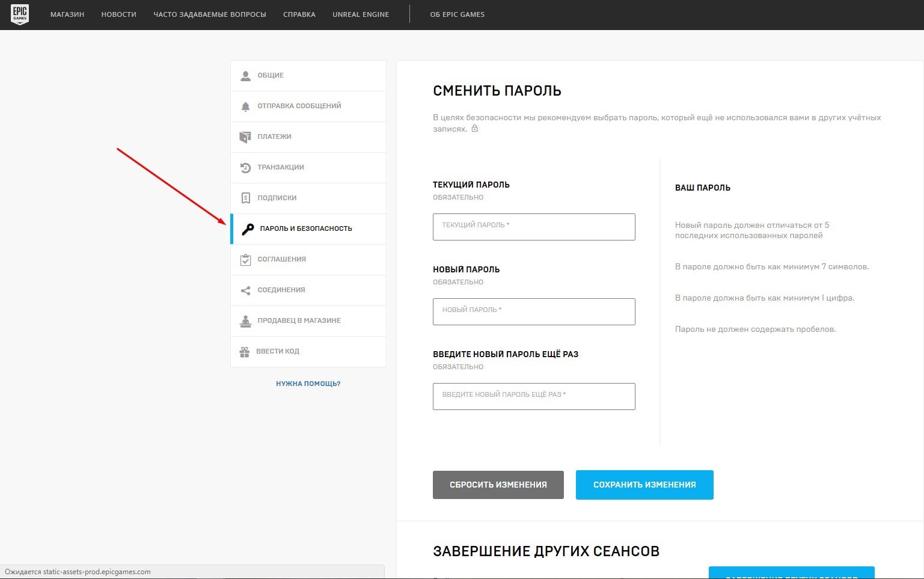The width and height of the screenshot is (924, 579).
Task: Open ОБ EPIC GAMES in top bar
Action: [457, 14]
